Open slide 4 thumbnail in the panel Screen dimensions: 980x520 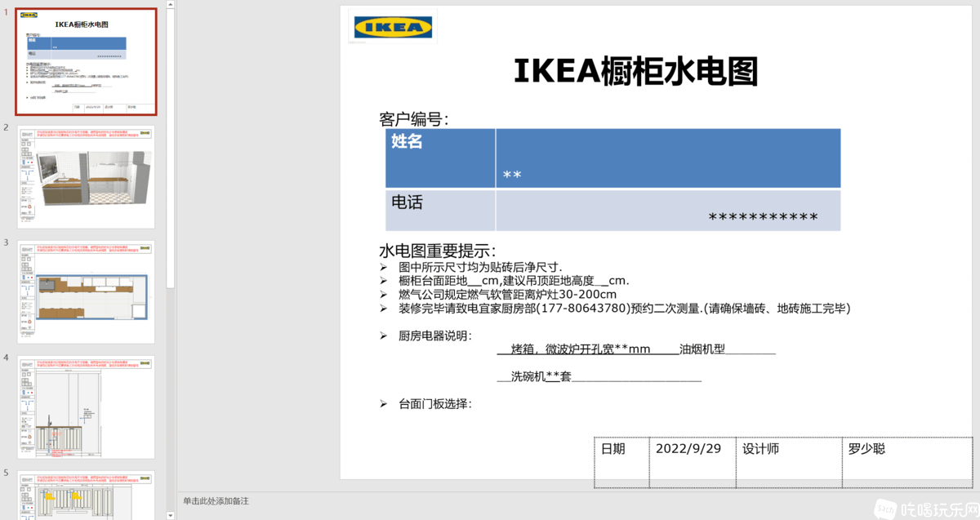coord(86,407)
